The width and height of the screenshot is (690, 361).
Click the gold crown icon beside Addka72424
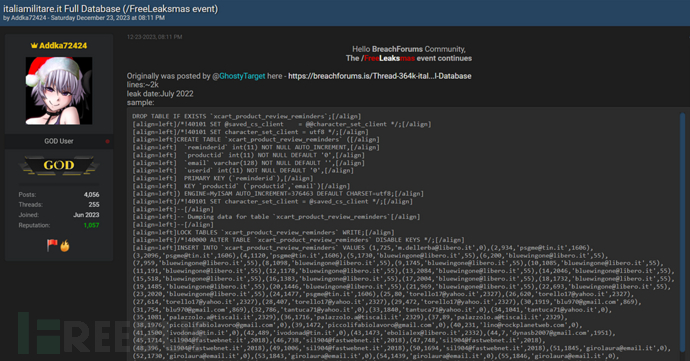(x=34, y=45)
